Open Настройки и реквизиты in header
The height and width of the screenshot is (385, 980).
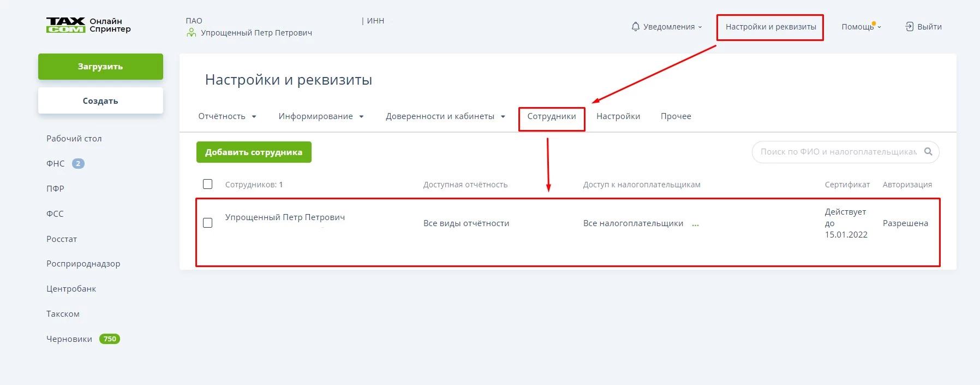coord(770,27)
